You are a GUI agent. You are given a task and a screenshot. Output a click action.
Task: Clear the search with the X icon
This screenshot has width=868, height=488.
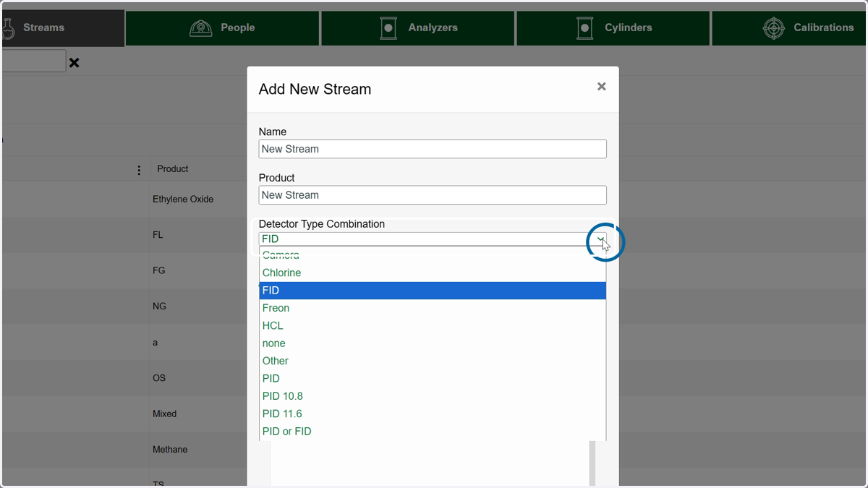74,63
